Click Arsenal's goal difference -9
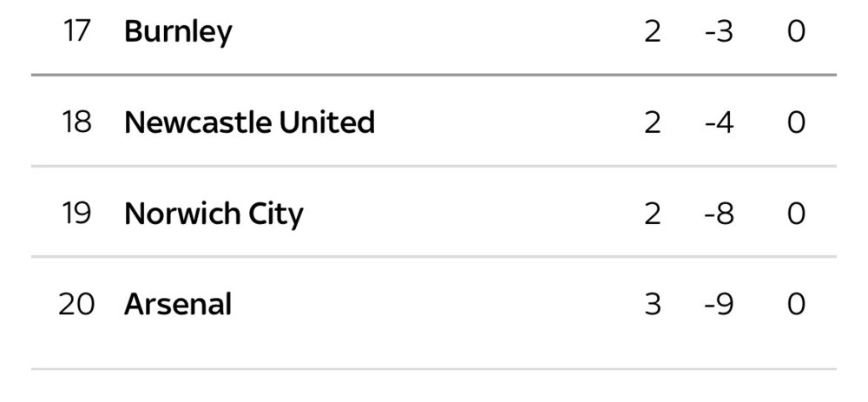 [x=719, y=305]
